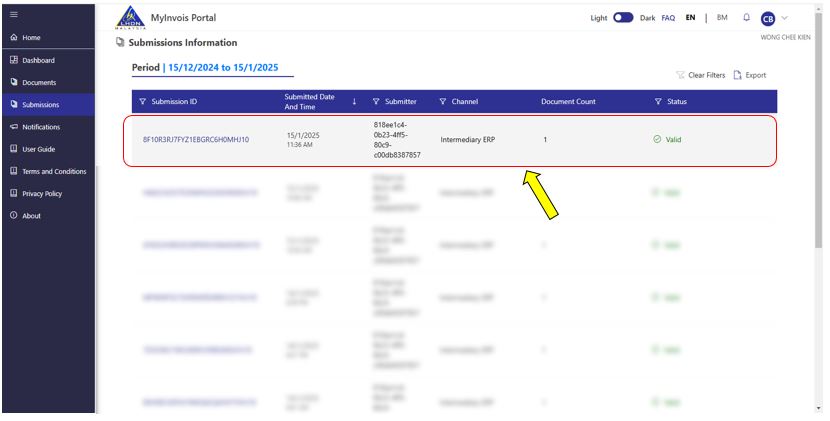Viewport: 830px width, 421px height.
Task: Toggle Light/Dark theme switch
Action: pyautogui.click(x=623, y=17)
